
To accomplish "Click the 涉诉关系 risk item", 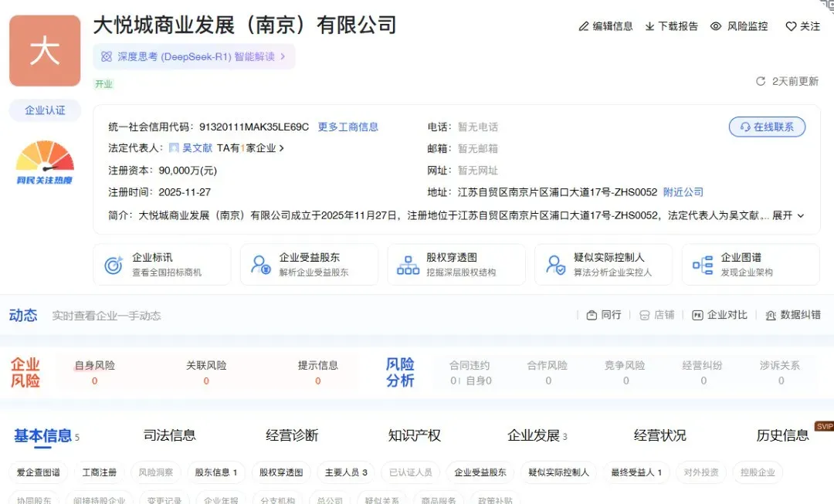I will tap(780, 373).
